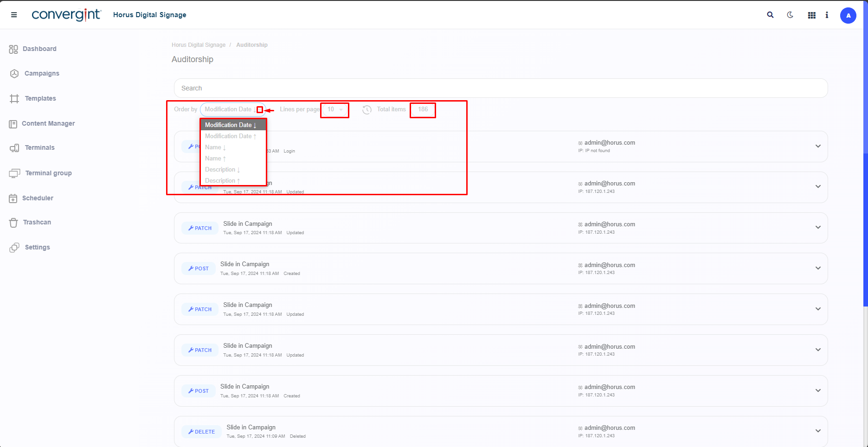The width and height of the screenshot is (868, 447).
Task: Click the info icon in header
Action: point(827,15)
